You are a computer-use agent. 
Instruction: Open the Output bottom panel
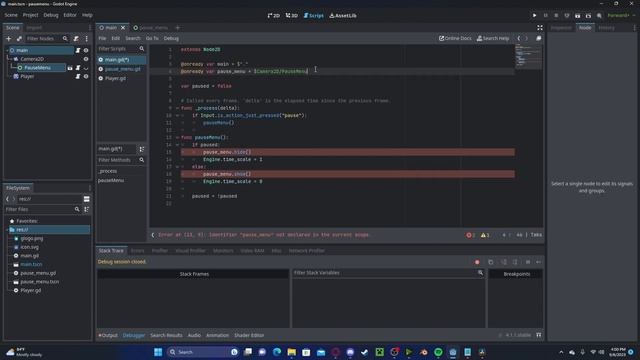click(x=108, y=336)
